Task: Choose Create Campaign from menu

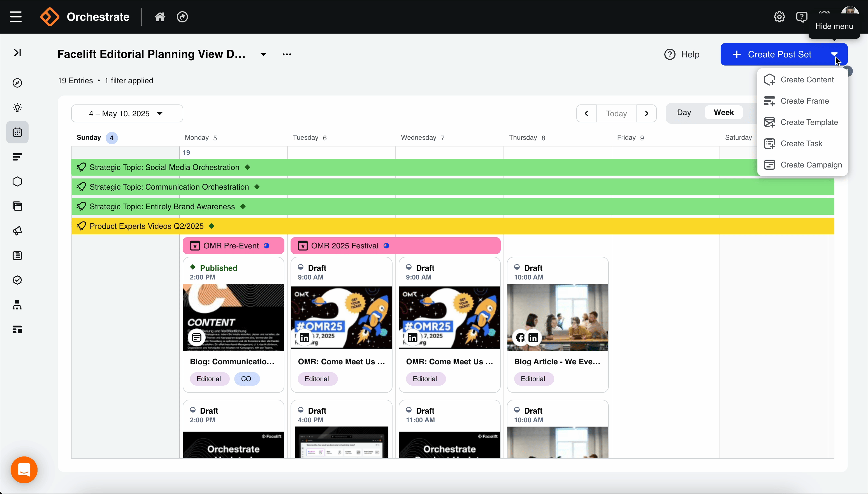Action: click(802, 165)
